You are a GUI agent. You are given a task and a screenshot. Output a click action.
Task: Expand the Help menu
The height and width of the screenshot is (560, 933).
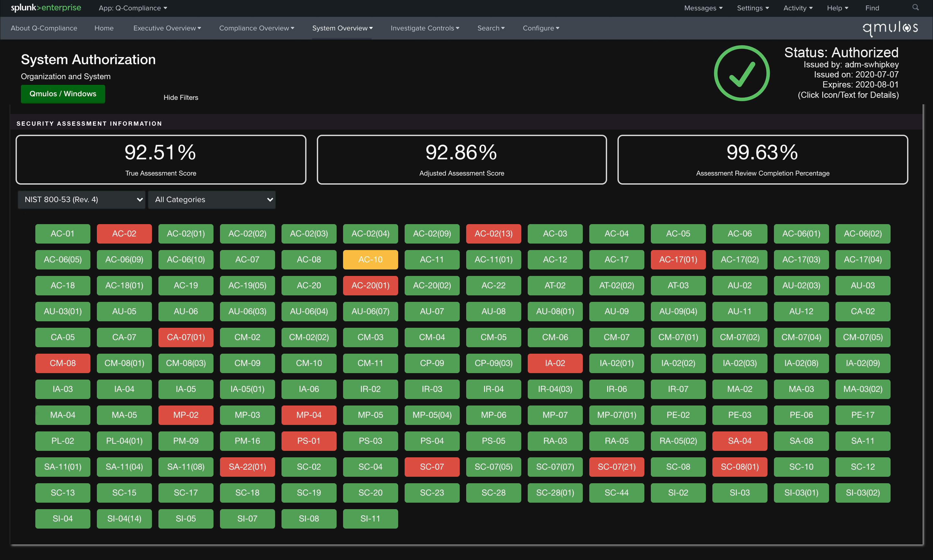click(x=837, y=8)
